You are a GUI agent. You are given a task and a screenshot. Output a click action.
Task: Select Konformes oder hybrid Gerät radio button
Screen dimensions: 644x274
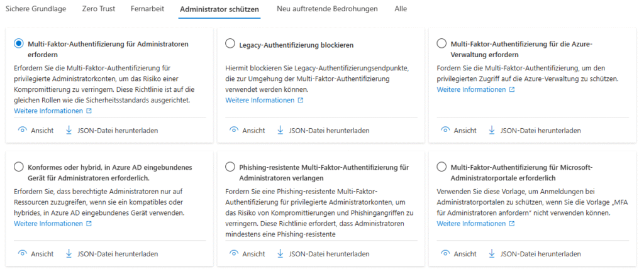click(x=19, y=167)
